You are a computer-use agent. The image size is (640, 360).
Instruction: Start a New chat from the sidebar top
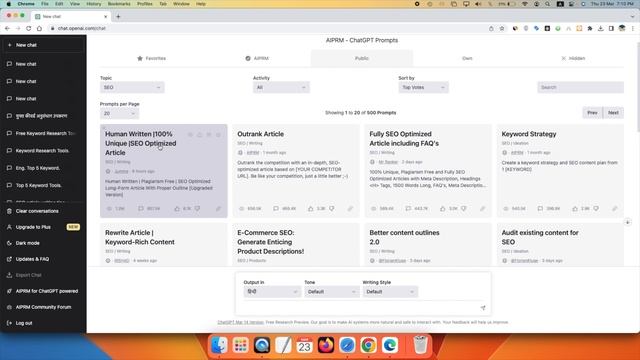[43, 45]
